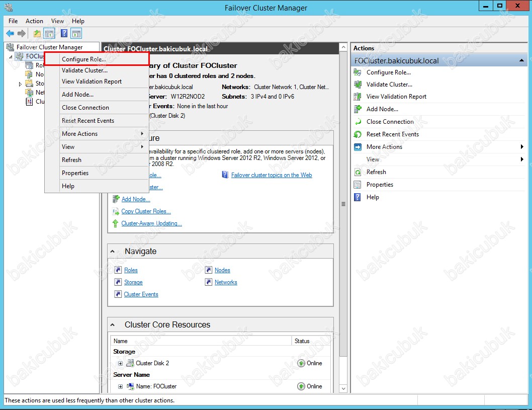Click center pane scrollbar down arrow
The height and width of the screenshot is (410, 532).
[x=343, y=388]
